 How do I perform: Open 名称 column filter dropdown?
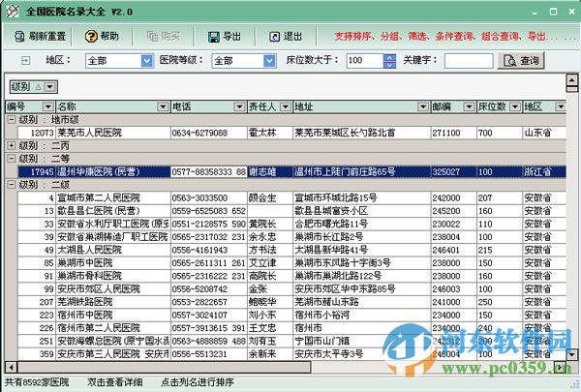pos(163,106)
